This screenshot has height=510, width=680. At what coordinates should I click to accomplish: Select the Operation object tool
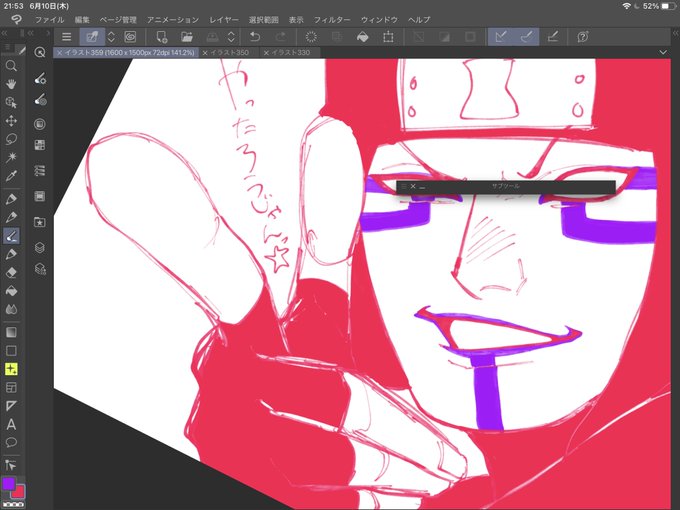click(11, 102)
